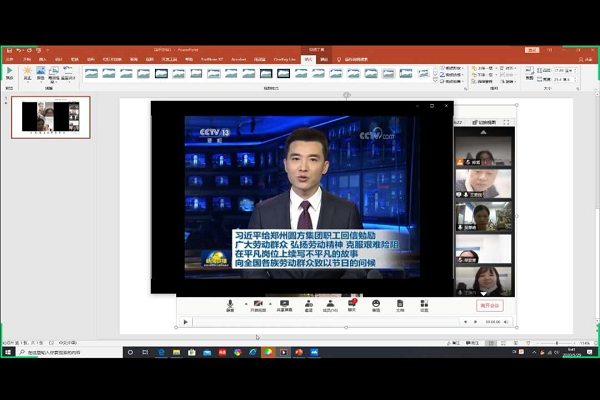Open the Invite icon in meeting toolbar

tap(308, 304)
